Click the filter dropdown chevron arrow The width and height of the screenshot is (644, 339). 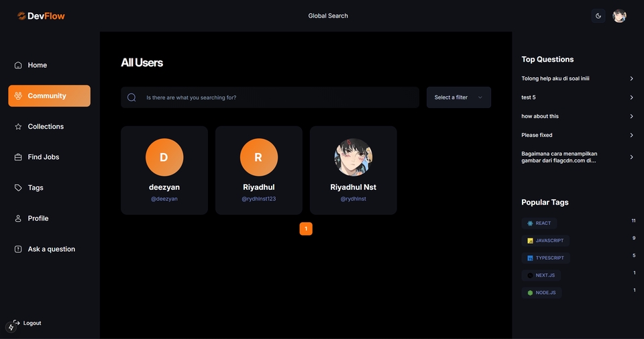[480, 97]
